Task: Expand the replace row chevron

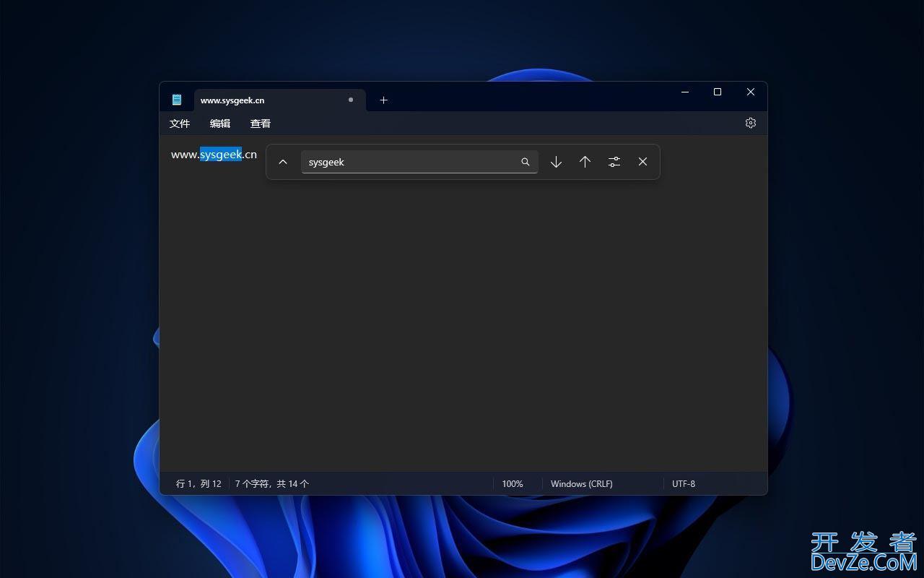Action: point(283,162)
